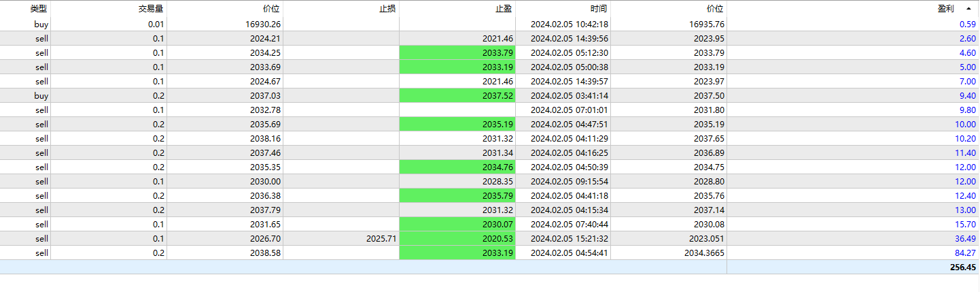Click open price 2037.03
The image size is (980, 292).
point(264,95)
